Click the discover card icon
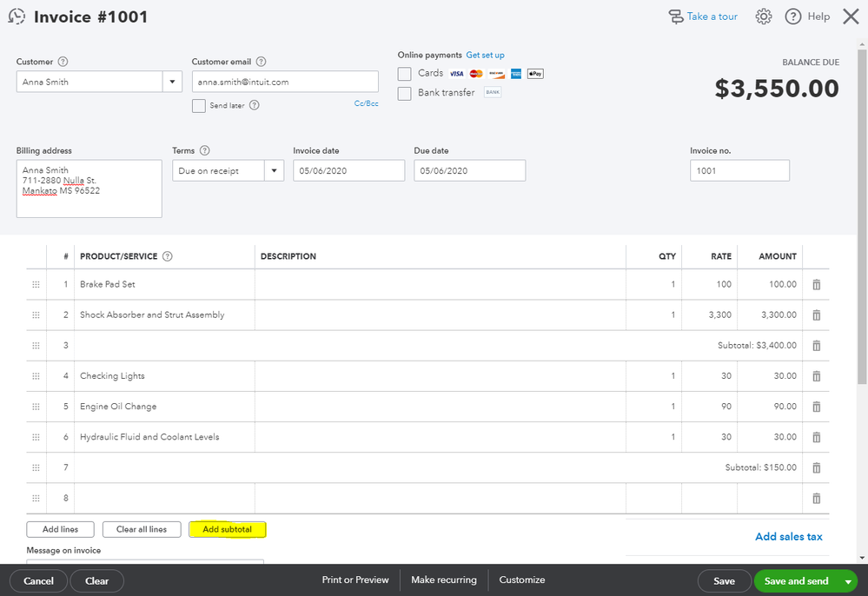The height and width of the screenshot is (596, 868). [496, 74]
